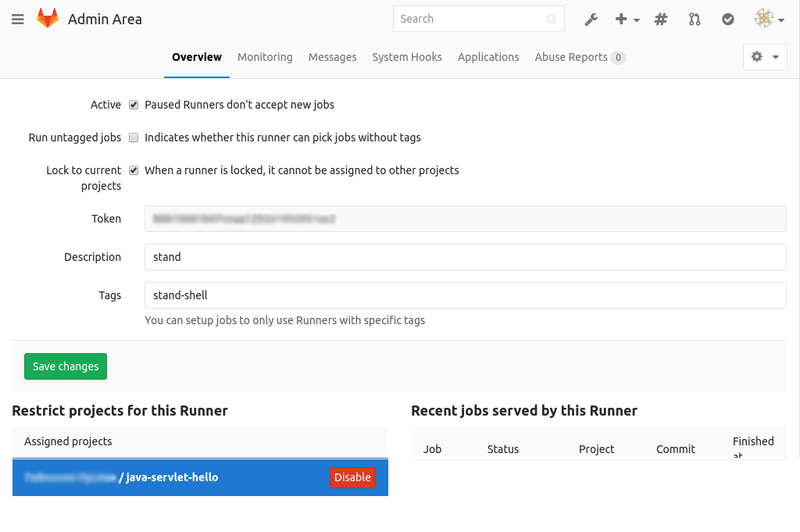This screenshot has width=800, height=532.
Task: Toggle Lock to current projects checkbox
Action: point(134,170)
